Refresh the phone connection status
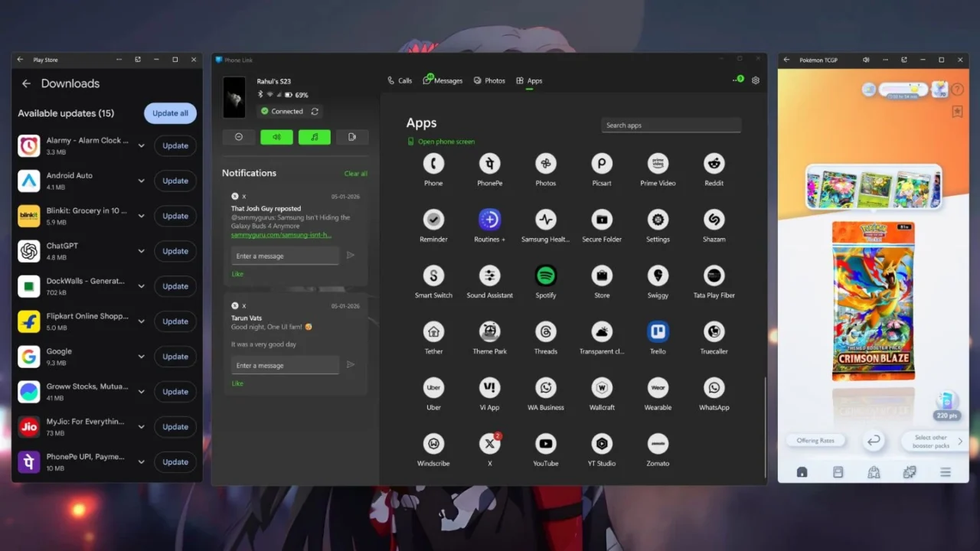Viewport: 980px width, 551px height. pyautogui.click(x=314, y=111)
